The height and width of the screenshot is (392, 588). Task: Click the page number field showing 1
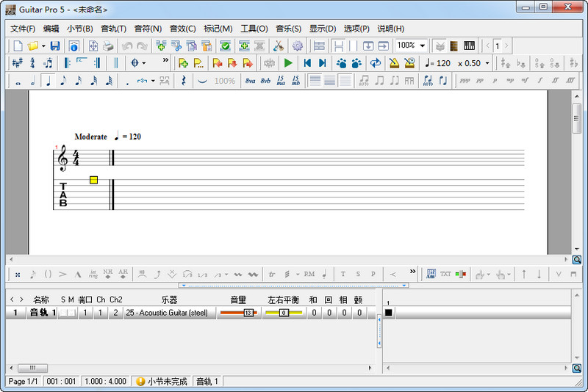tap(498, 46)
